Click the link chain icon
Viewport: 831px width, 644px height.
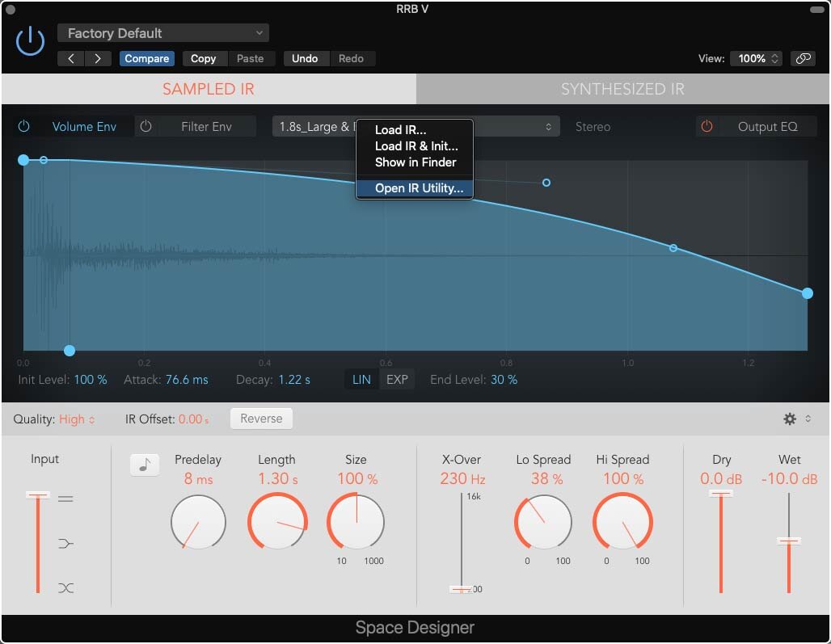803,58
